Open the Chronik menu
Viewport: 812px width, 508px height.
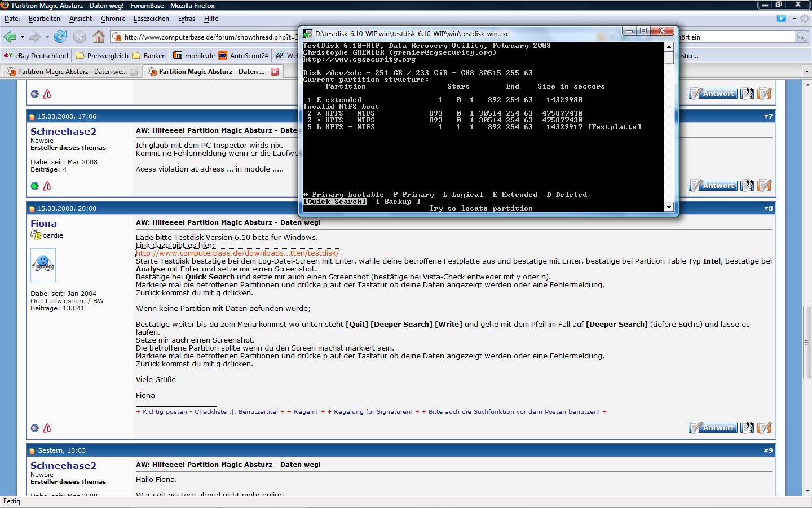point(113,19)
